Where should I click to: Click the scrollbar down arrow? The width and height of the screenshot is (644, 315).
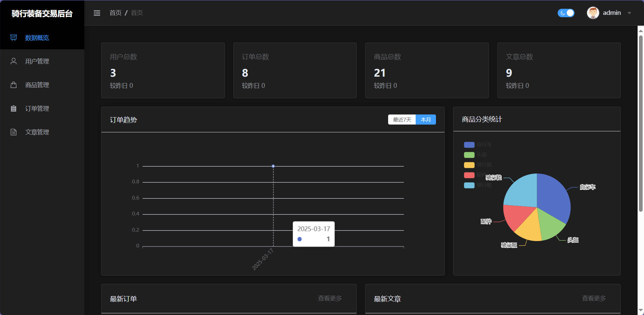641,310
